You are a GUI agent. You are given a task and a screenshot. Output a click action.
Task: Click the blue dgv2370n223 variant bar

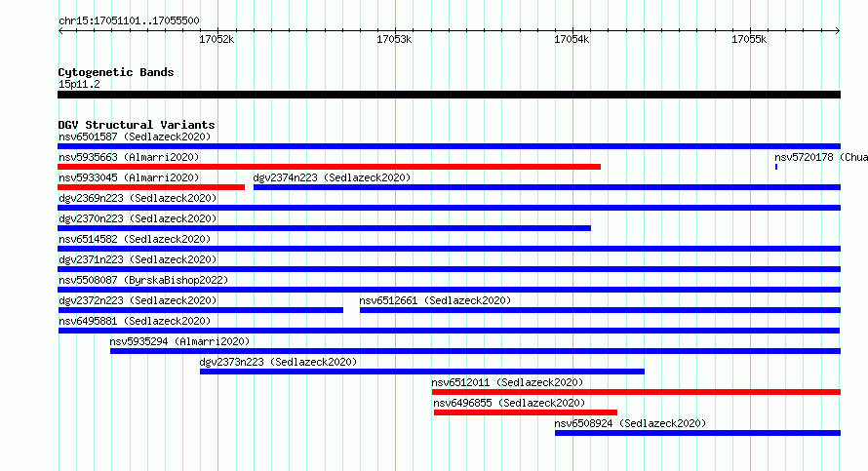[324, 228]
